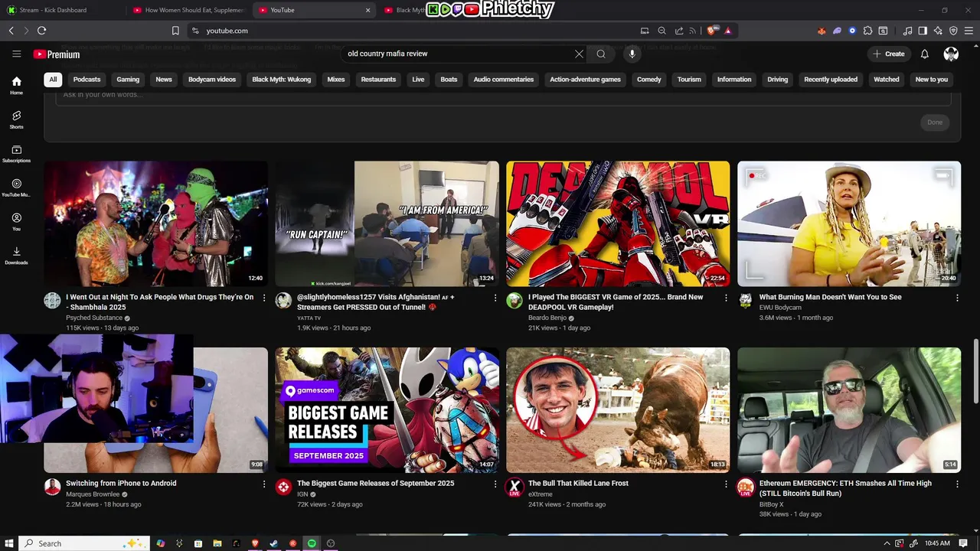Image resolution: width=980 pixels, height=551 pixels.
Task: Close the YouTube browser tab
Action: (367, 10)
